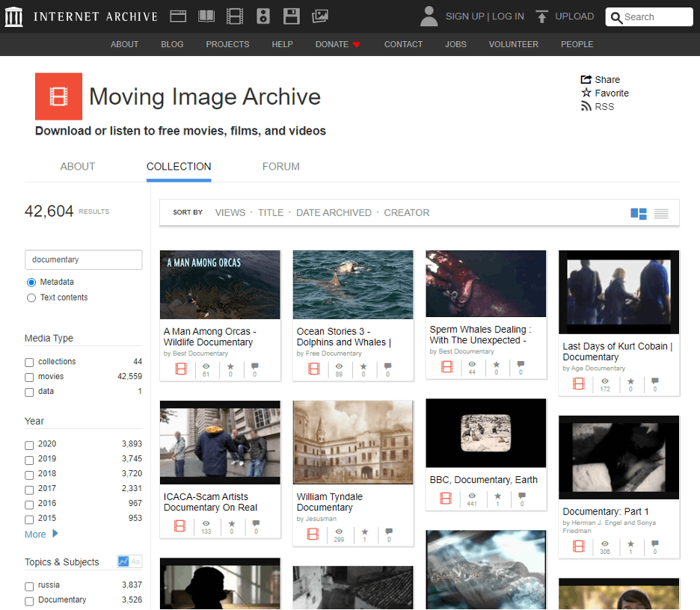Viewport: 700px width, 610px height.
Task: Click film icon on ICACA-Scam Artists card
Action: coord(180,526)
